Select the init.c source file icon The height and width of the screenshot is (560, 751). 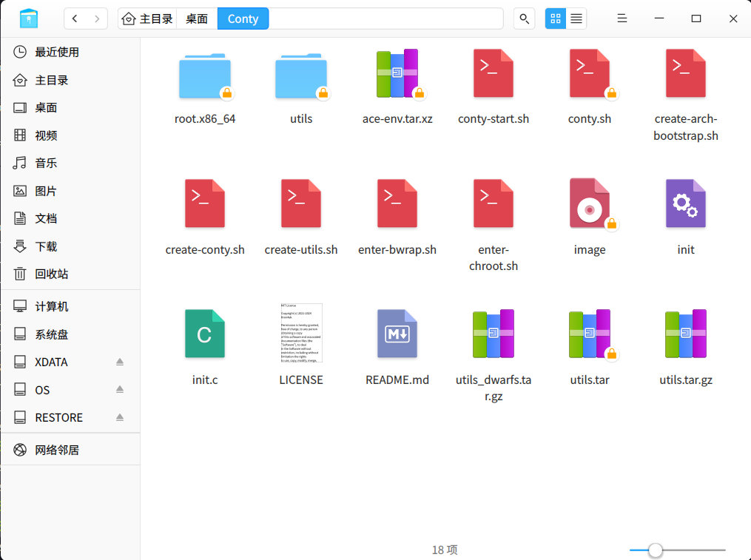click(x=205, y=334)
